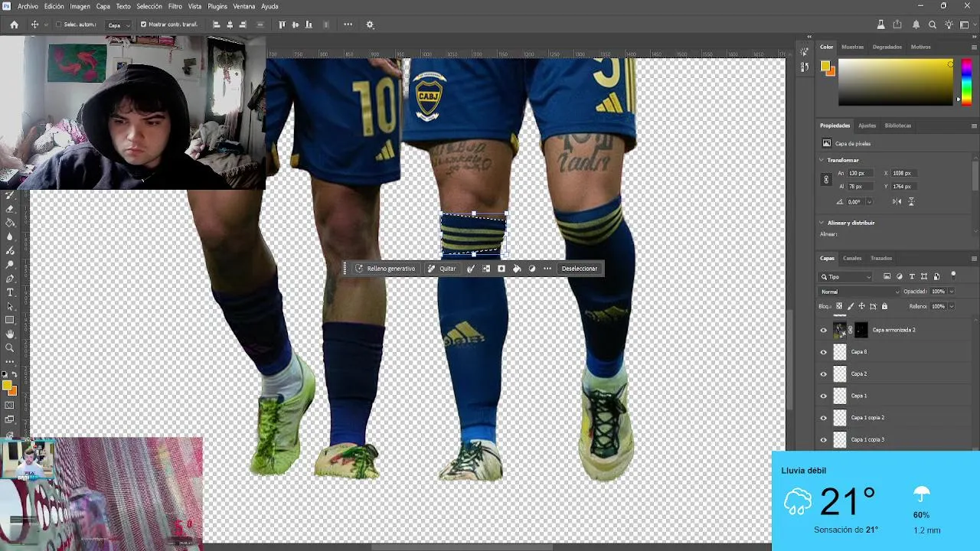Swap foreground and background colors
The image size is (980, 551).
click(14, 374)
